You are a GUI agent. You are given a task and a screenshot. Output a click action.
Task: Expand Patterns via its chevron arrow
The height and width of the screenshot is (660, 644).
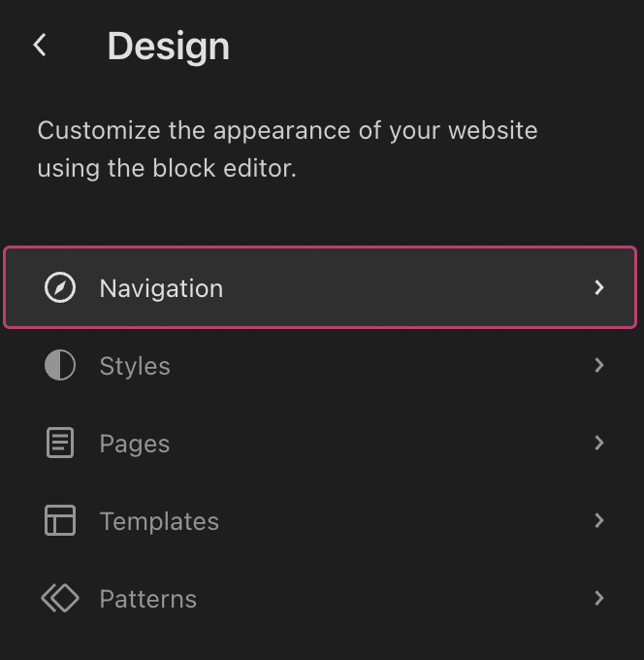(599, 598)
